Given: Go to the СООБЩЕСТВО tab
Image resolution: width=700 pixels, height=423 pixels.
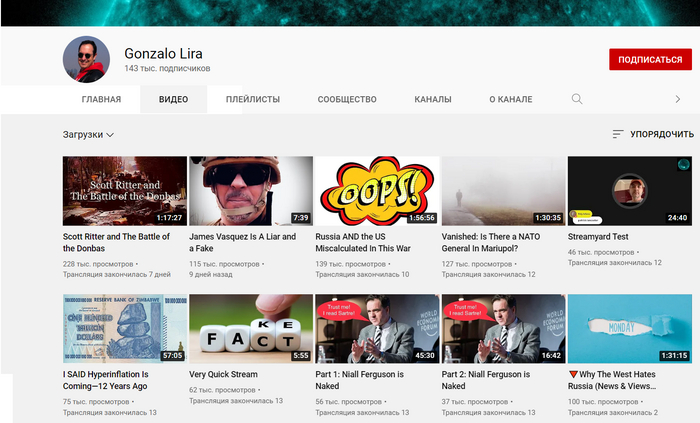Looking at the screenshot, I should [347, 99].
